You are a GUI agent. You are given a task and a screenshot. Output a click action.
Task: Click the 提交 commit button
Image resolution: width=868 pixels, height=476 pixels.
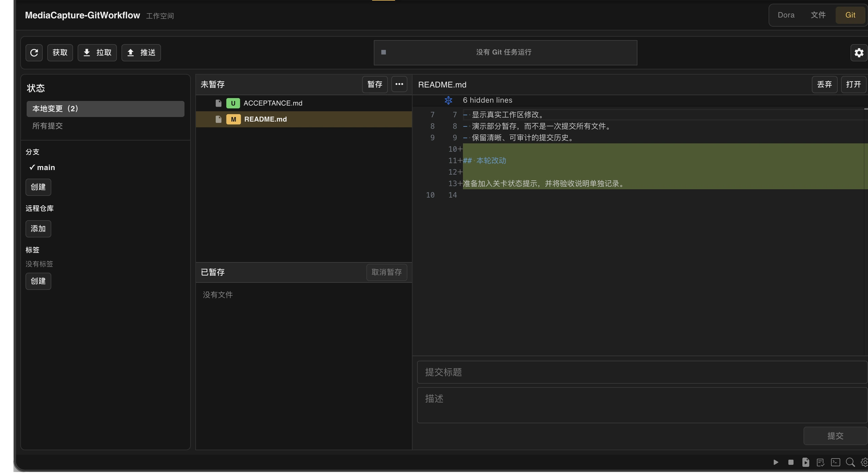tap(835, 436)
